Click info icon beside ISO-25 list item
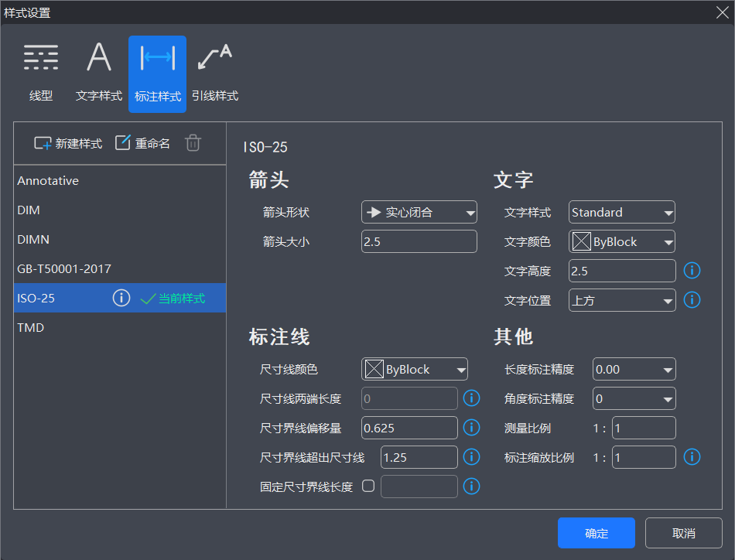The image size is (735, 560). tap(121, 298)
